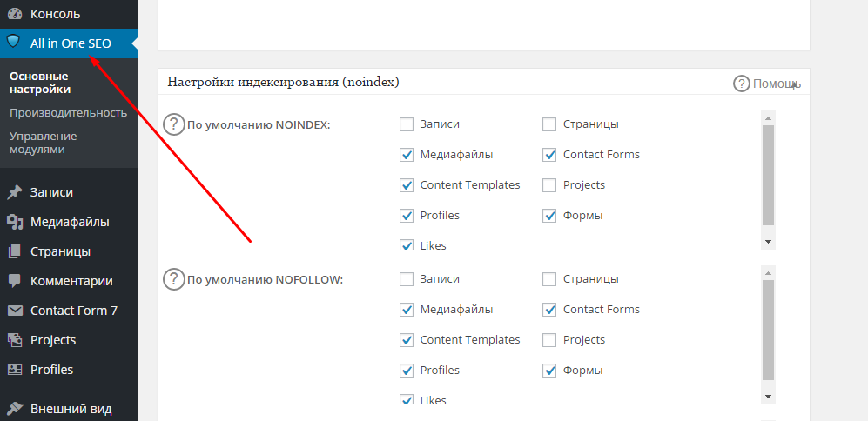
Task: Click the Страницы pages icon in sidebar
Action: pyautogui.click(x=14, y=251)
